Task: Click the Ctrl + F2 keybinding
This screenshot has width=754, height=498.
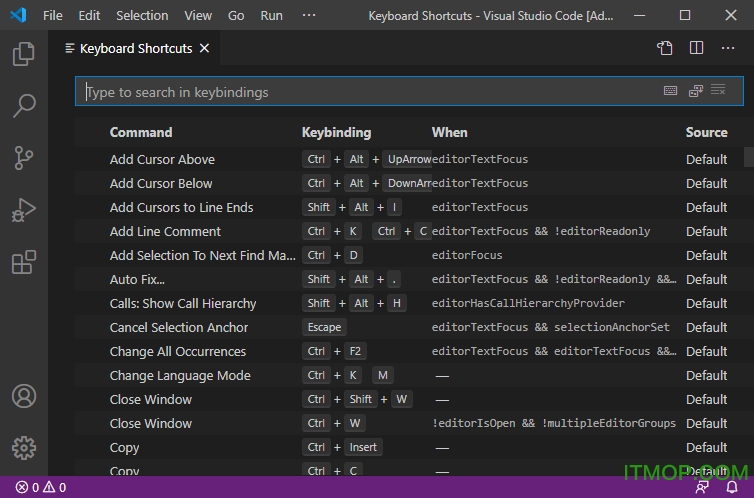Action: (335, 351)
